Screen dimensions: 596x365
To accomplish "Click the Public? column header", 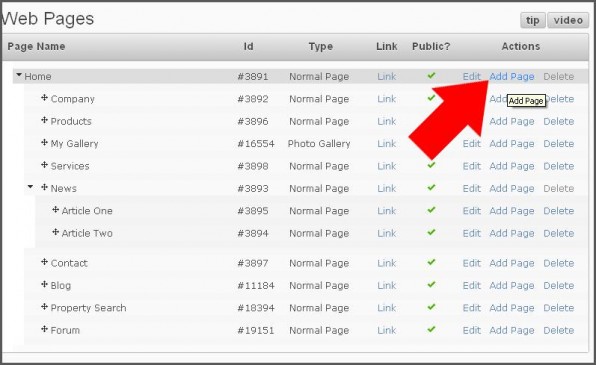I will pos(431,46).
